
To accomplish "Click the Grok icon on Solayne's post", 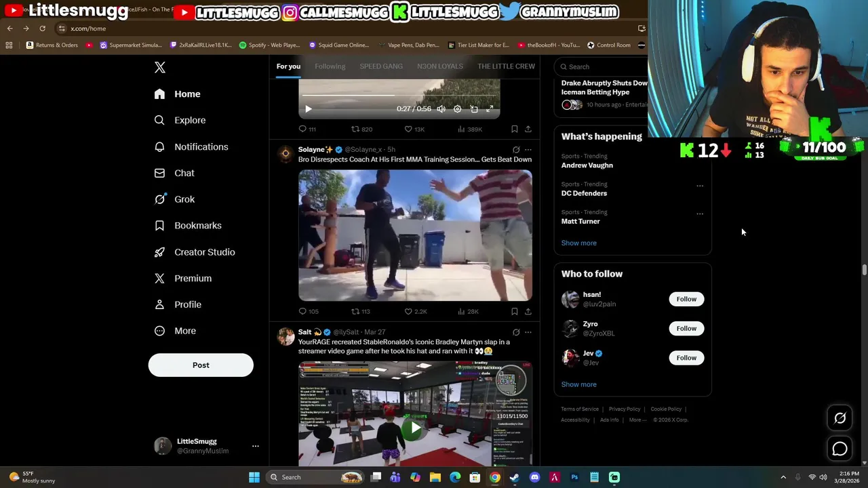I will click(516, 150).
